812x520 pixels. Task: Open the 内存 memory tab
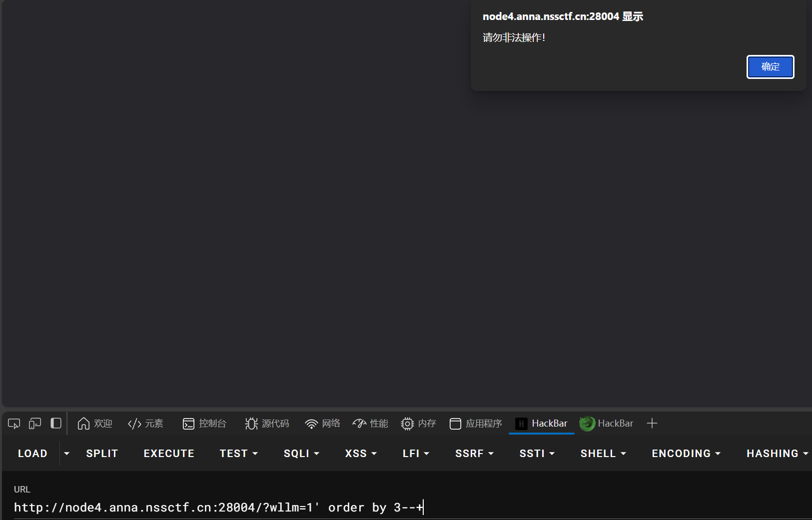point(418,424)
